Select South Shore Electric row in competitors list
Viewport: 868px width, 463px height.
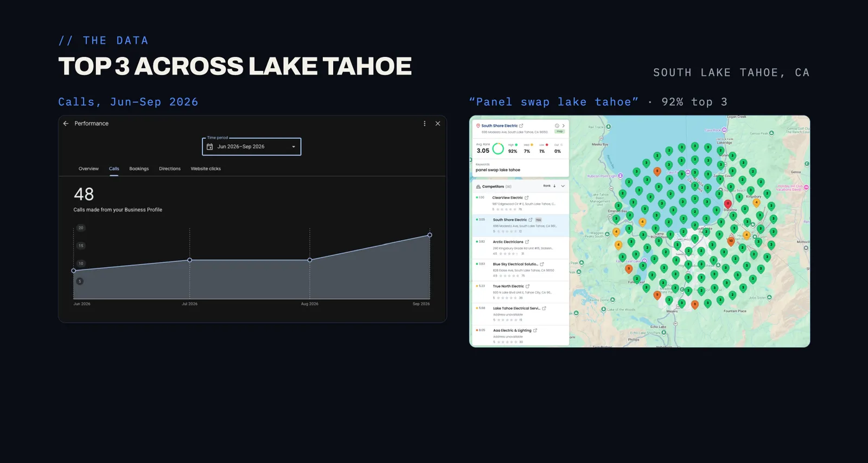click(520, 226)
